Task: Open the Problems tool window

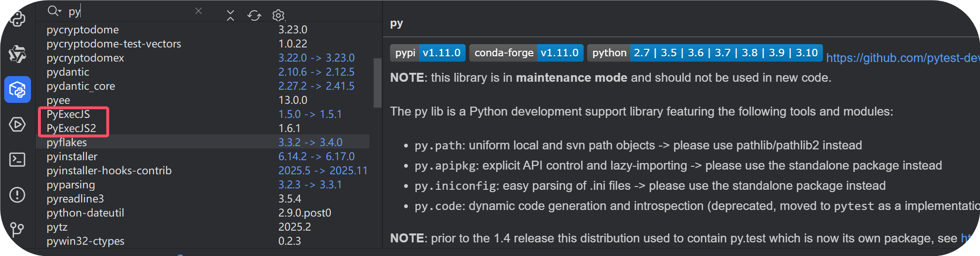Action: tap(17, 194)
